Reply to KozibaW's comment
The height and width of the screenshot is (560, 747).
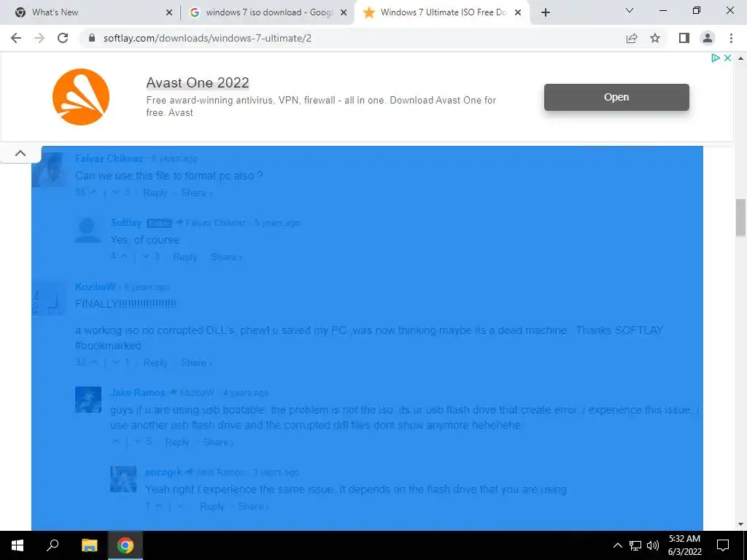(155, 363)
